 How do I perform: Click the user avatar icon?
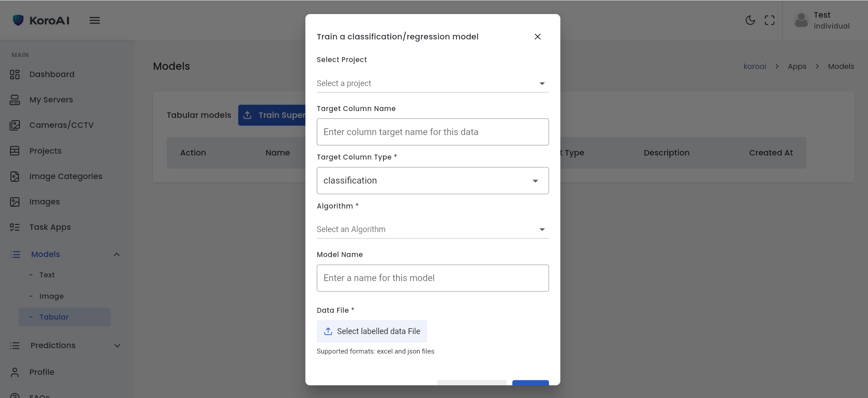(x=801, y=20)
